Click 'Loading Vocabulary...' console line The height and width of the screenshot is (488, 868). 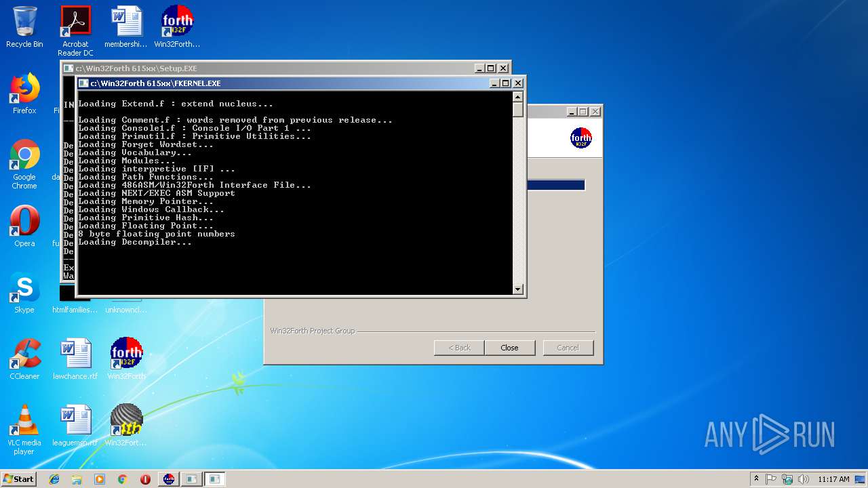pos(135,152)
